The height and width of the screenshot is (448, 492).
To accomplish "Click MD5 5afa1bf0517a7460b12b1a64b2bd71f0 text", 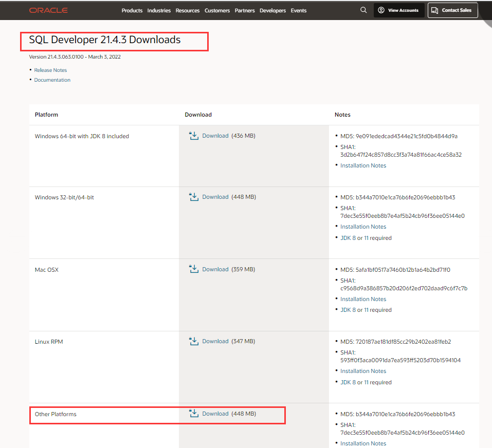I will click(x=395, y=270).
